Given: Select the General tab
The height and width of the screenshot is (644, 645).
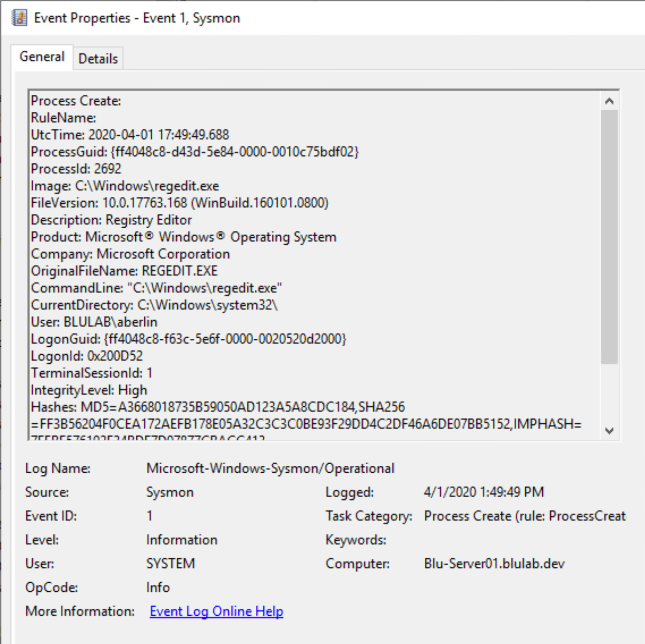Looking at the screenshot, I should [x=42, y=56].
